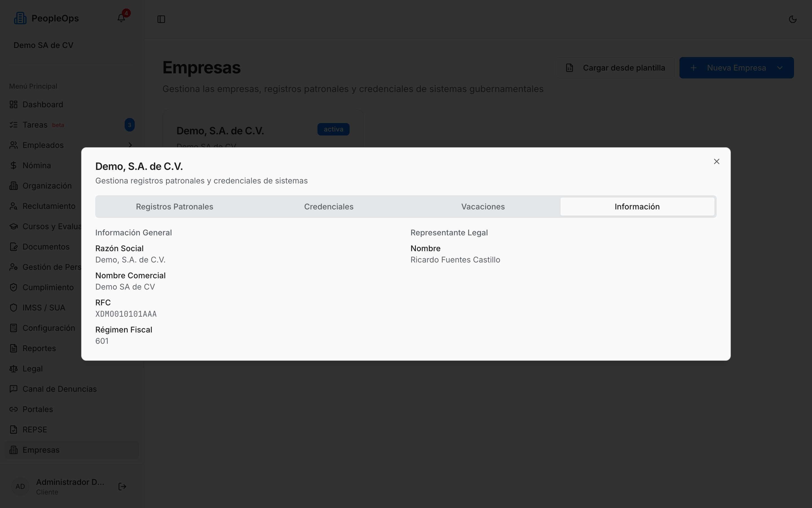Viewport: 812px width, 508px height.
Task: Open the Legal sidebar link
Action: 71,369
